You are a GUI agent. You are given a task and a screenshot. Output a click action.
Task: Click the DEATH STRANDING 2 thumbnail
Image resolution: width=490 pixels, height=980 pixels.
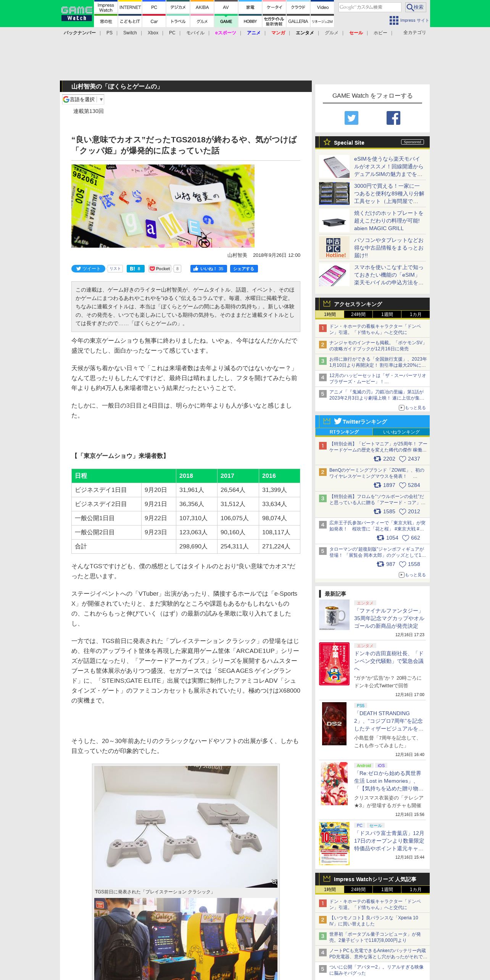click(x=334, y=724)
